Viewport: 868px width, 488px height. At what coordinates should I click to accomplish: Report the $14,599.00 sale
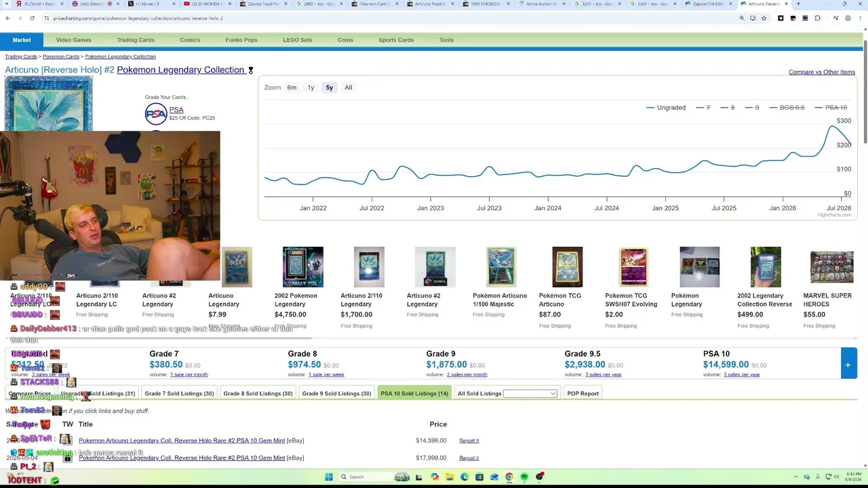click(469, 441)
